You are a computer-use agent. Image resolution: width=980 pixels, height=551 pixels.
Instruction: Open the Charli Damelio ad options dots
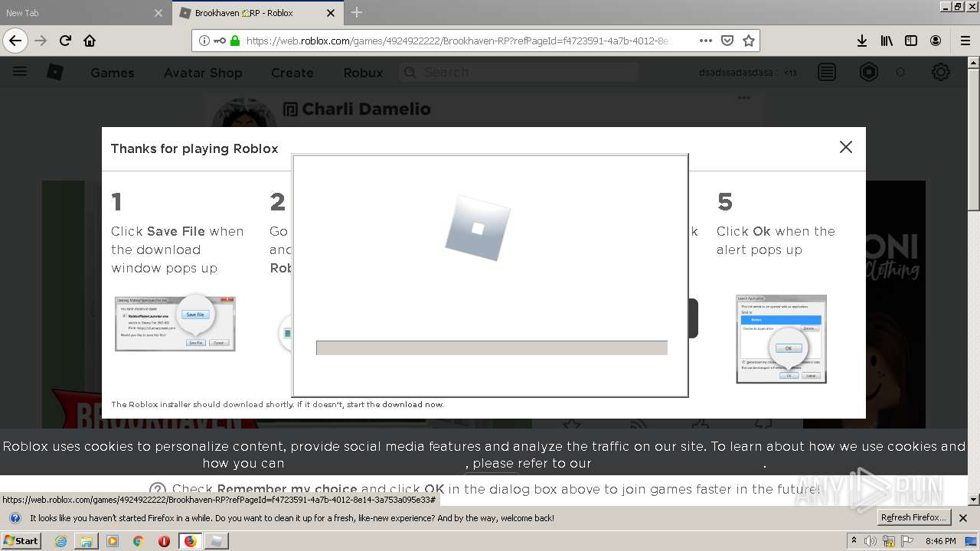(743, 98)
